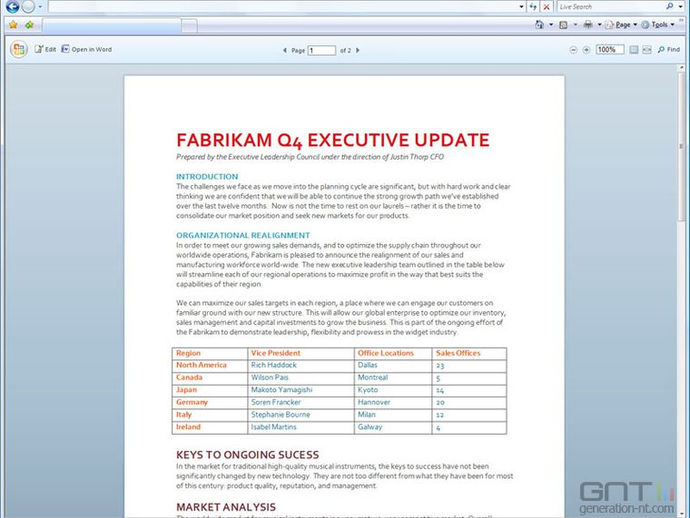Click the INTRODUCTION heading
The width and height of the screenshot is (690, 518).
[x=207, y=176]
